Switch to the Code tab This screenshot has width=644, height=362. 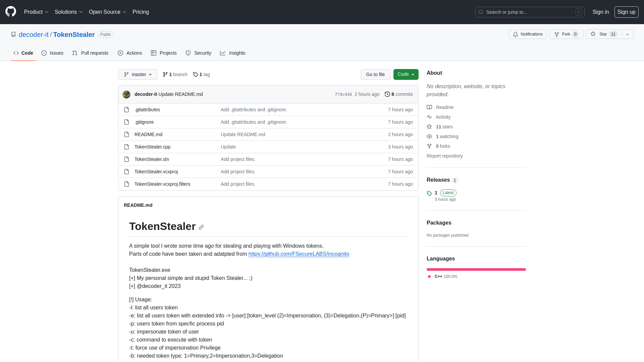tap(23, 53)
